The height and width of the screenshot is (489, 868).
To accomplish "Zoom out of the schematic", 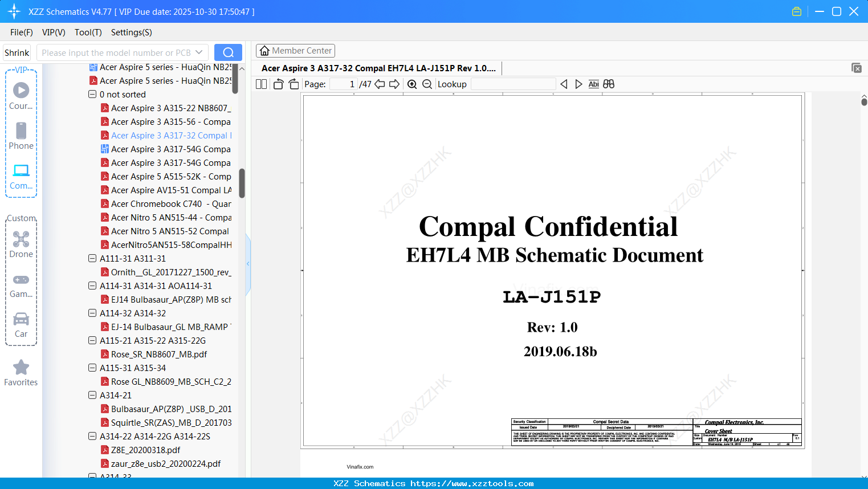I will tap(427, 84).
